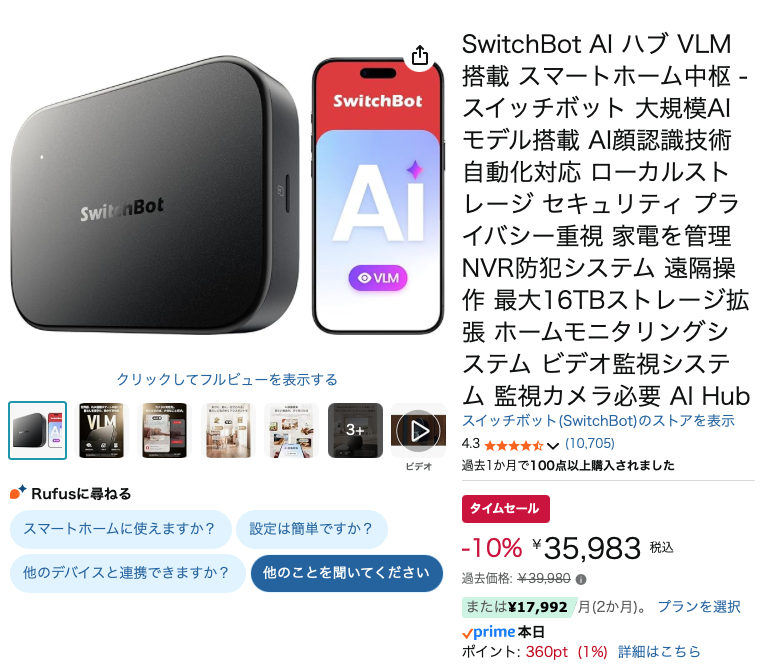The width and height of the screenshot is (775, 666).
Task: Click the Rufus sparkle icon
Action: [18, 492]
